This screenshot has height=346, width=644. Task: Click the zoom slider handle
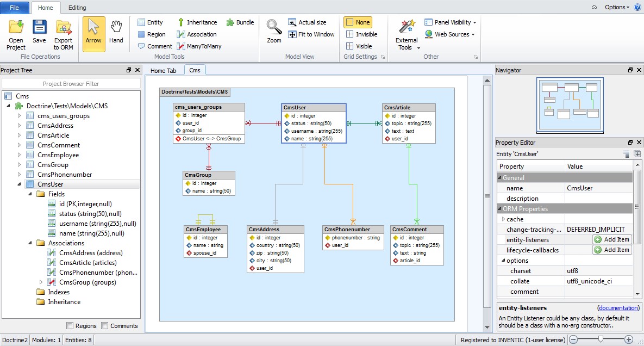coord(601,339)
